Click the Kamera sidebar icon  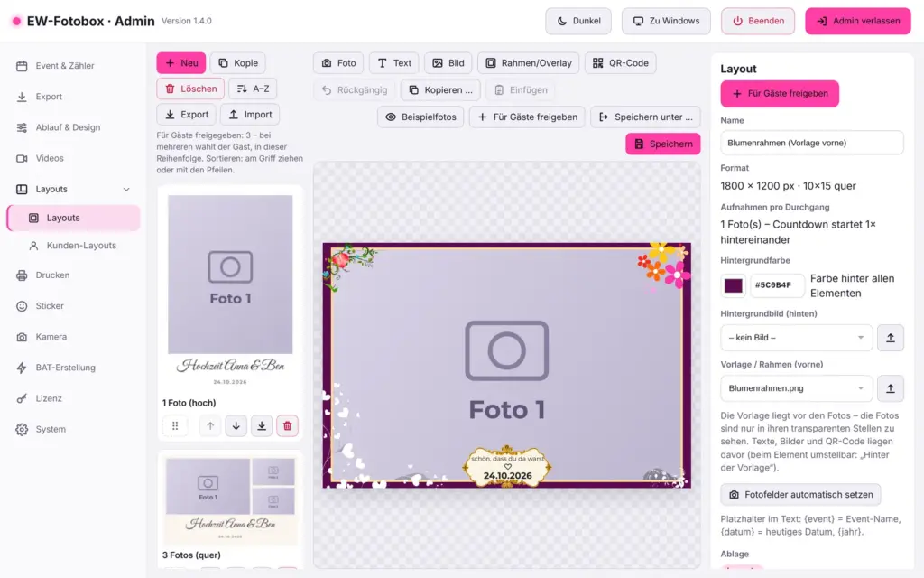22,337
